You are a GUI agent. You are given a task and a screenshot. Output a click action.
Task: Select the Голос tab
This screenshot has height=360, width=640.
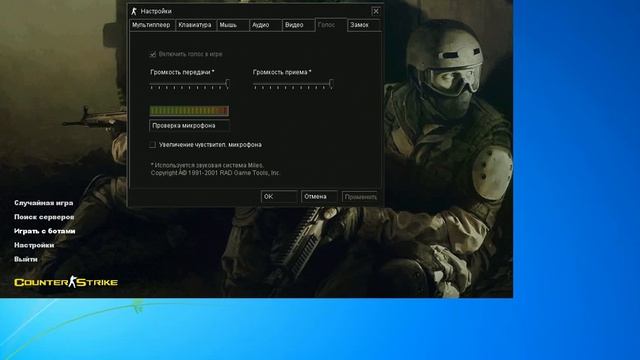click(331, 25)
